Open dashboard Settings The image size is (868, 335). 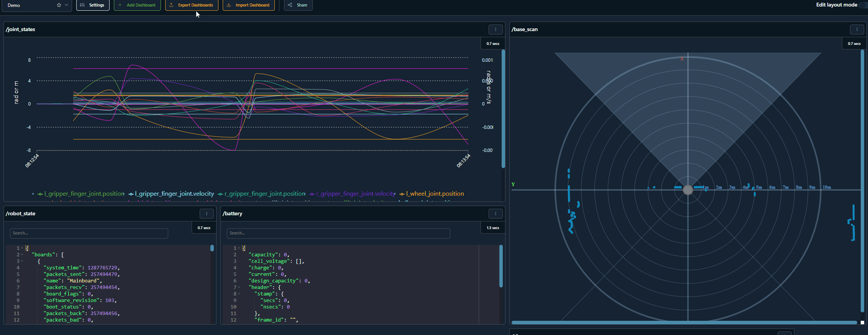93,5
